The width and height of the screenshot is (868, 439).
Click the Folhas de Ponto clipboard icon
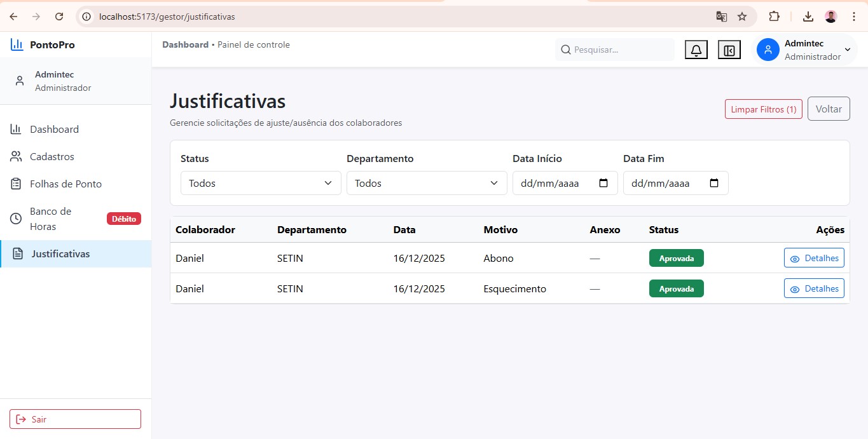(x=15, y=184)
